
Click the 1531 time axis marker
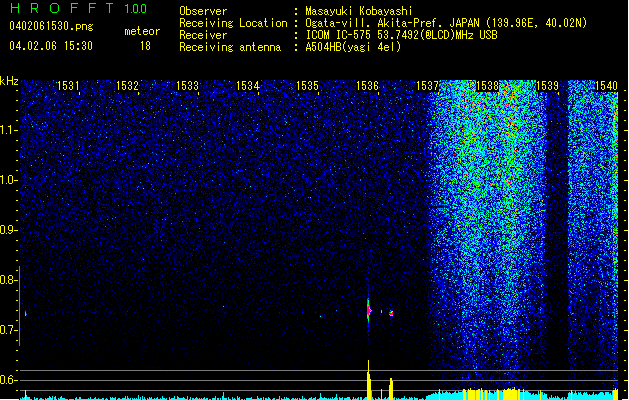[68, 86]
